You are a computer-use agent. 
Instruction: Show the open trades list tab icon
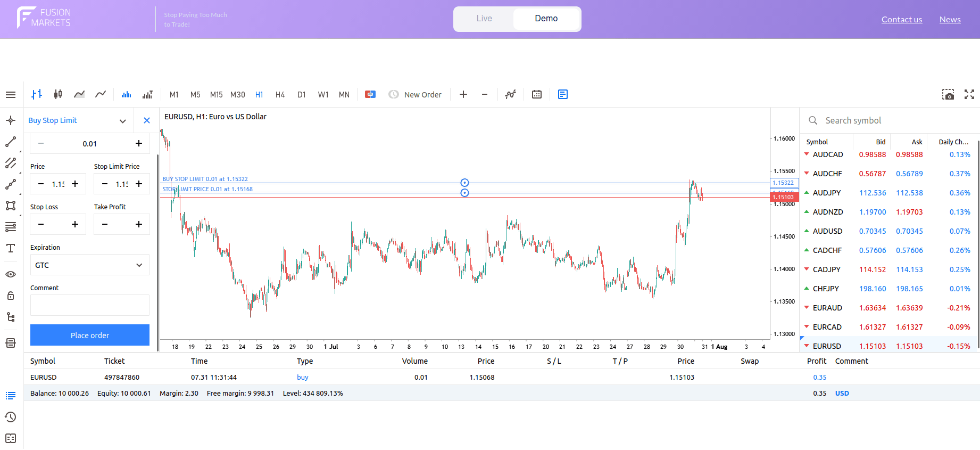click(x=11, y=396)
